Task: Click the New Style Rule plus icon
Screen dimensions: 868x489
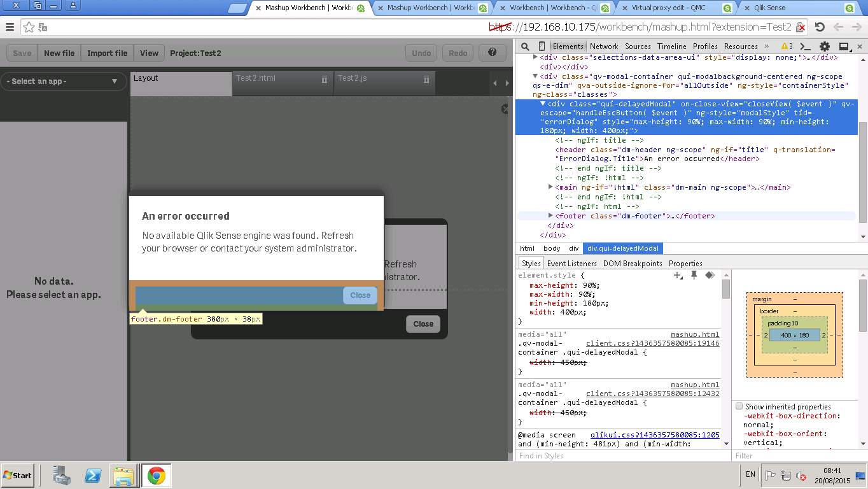Action: (x=678, y=275)
